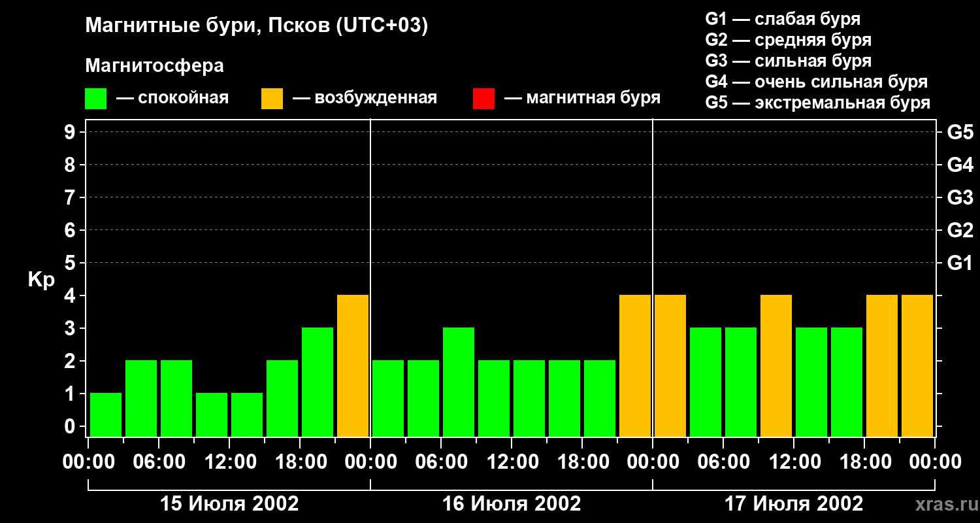Select the 17 Июля 03:00–06:00 green bar
This screenshot has width=980, height=523.
pyautogui.click(x=706, y=382)
